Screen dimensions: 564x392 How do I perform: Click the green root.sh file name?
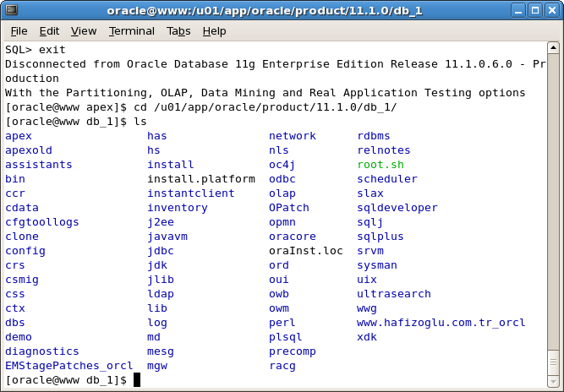[380, 165]
